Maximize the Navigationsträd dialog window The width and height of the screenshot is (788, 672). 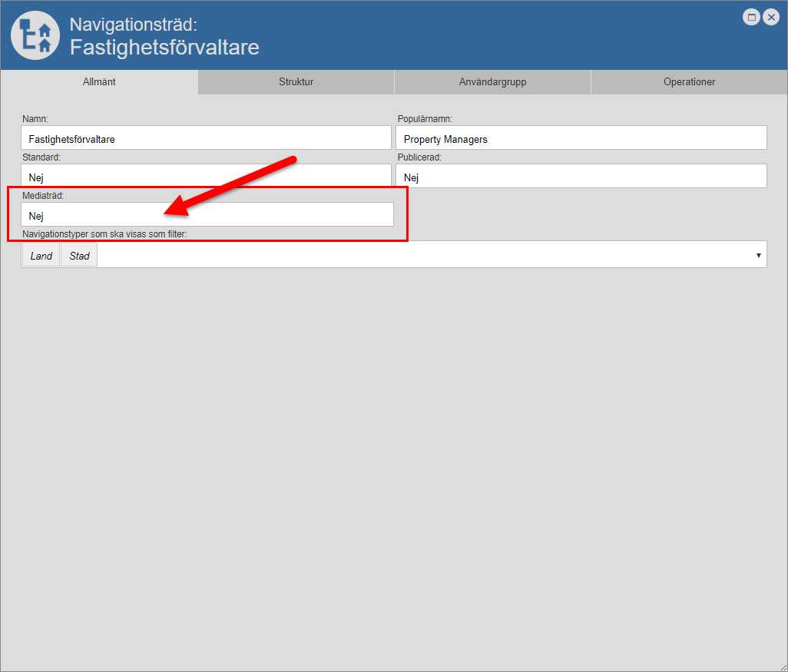752,17
